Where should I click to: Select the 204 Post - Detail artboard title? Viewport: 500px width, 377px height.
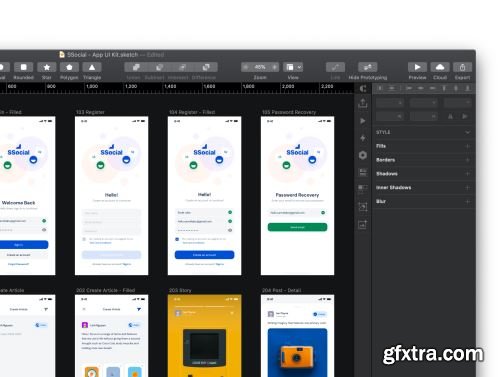tap(282, 290)
